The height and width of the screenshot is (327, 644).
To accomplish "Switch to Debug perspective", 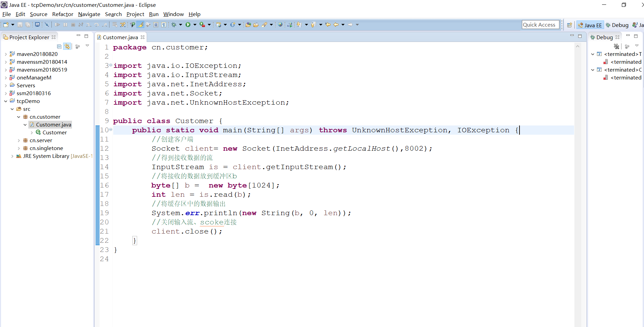I will pyautogui.click(x=617, y=25).
